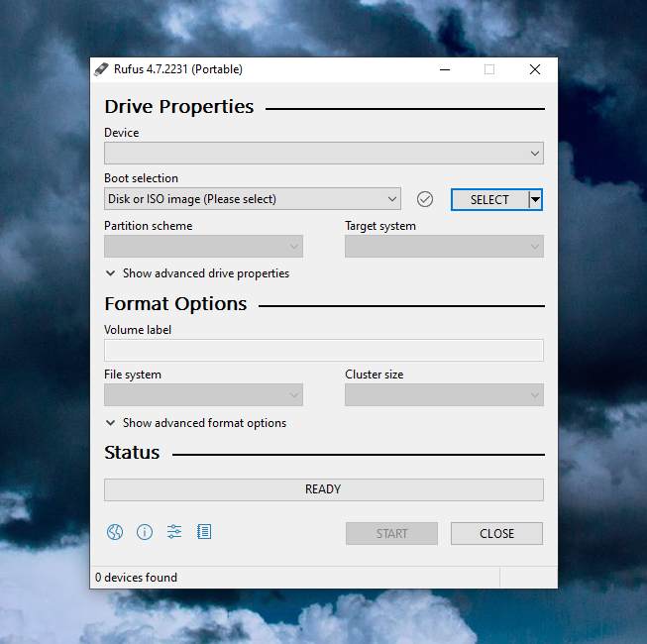Click the 0 devices found status text
Viewport: 647px width, 644px height.
click(x=136, y=578)
